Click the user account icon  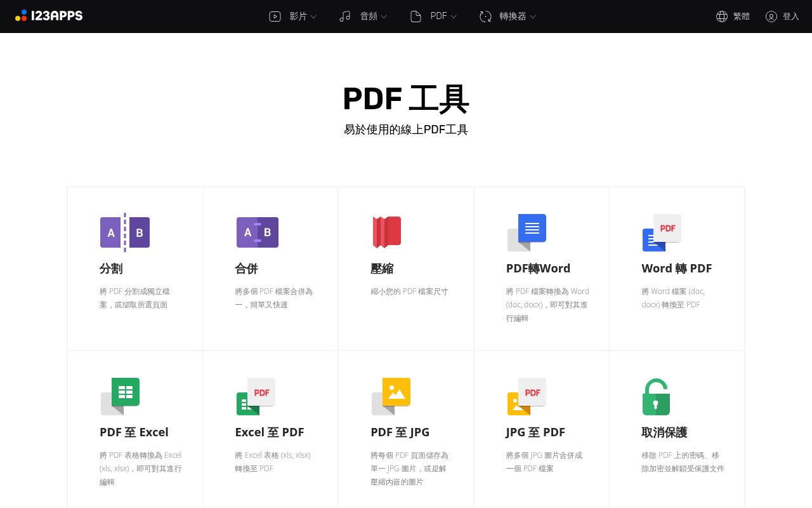point(771,17)
